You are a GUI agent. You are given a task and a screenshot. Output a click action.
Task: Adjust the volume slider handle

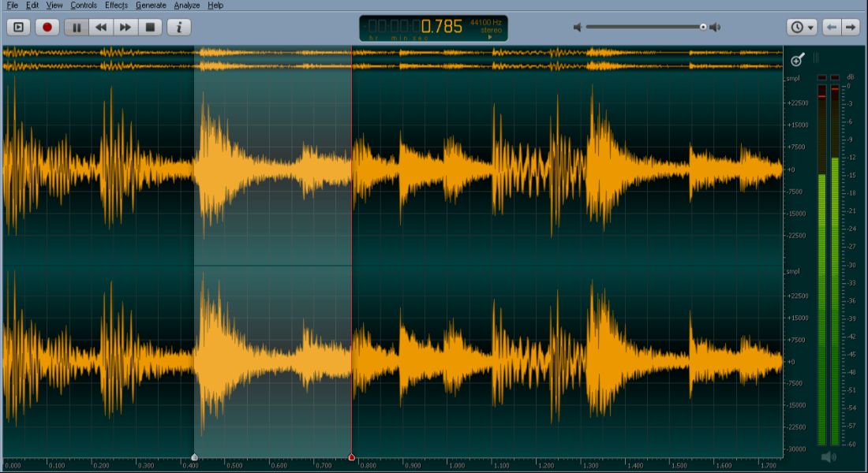pos(703,25)
